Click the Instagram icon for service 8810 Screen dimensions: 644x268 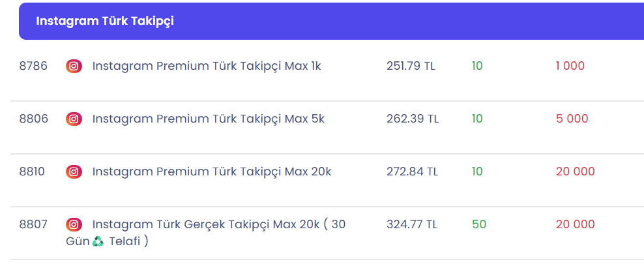(x=74, y=171)
